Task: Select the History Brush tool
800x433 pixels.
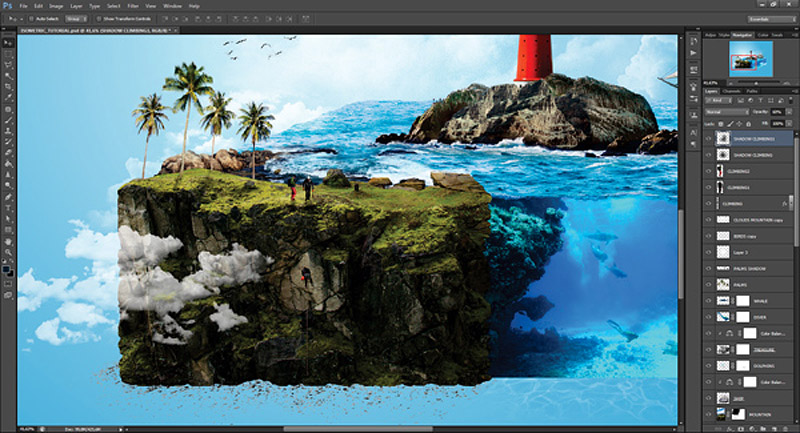Action: (x=8, y=142)
